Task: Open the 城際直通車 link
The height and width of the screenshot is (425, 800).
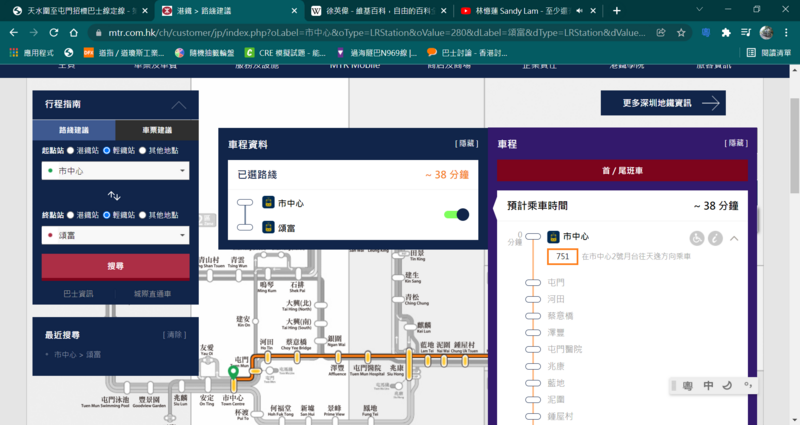Action: 152,294
